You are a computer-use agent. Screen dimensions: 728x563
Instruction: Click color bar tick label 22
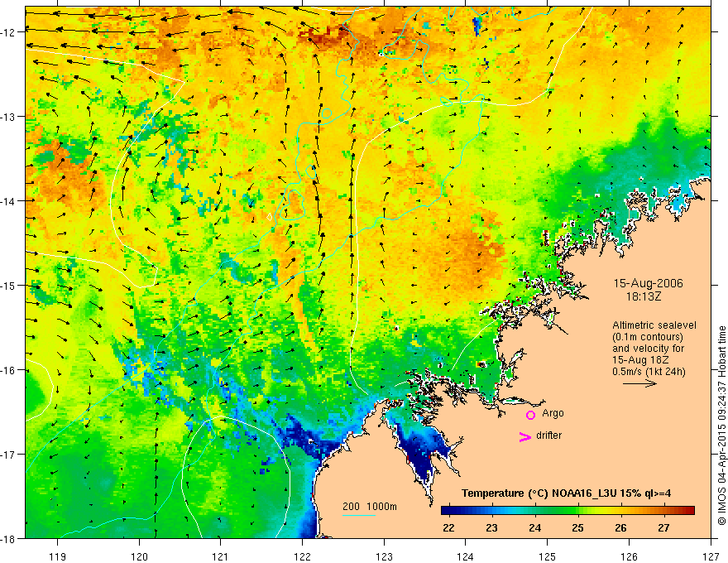pos(448,527)
